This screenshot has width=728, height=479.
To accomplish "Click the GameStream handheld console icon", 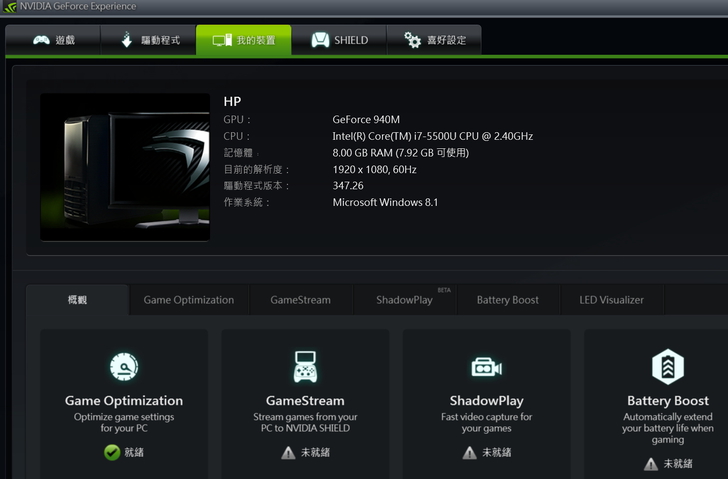I will coord(305,367).
